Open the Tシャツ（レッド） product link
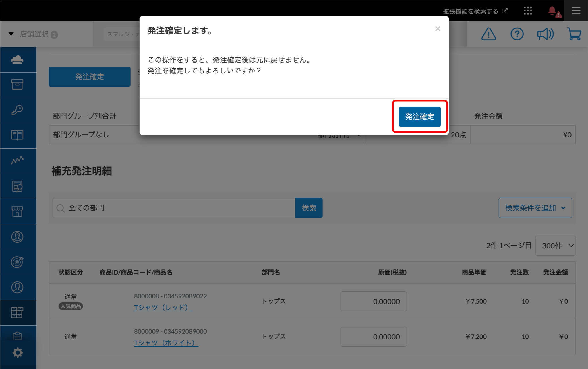 click(x=163, y=308)
